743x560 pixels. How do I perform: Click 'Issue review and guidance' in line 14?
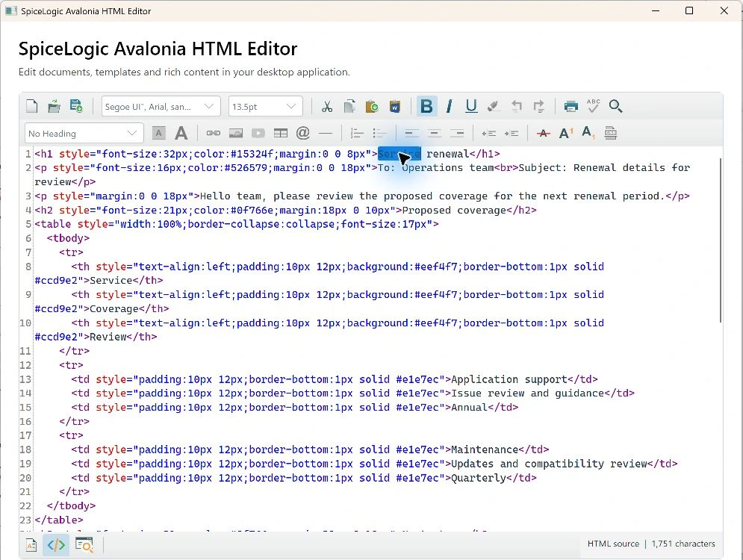(x=527, y=393)
